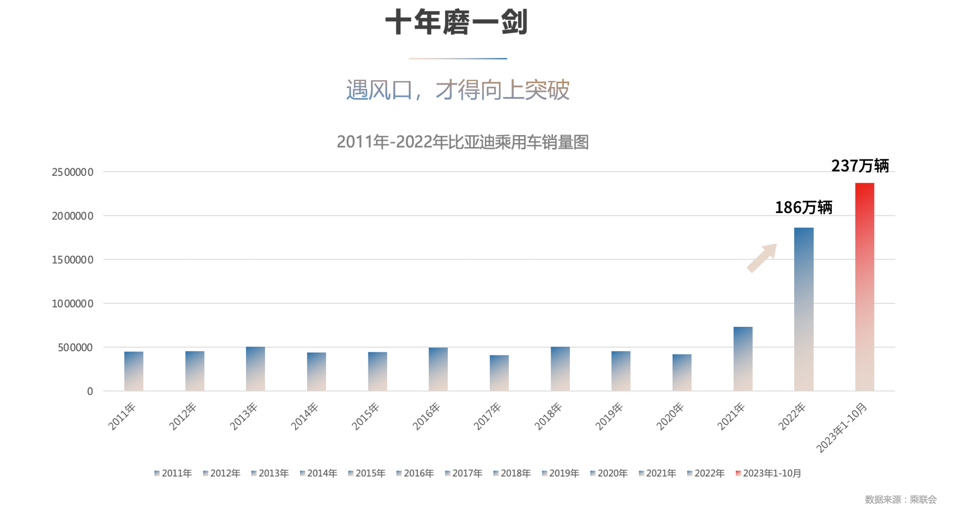The width and height of the screenshot is (980, 508).
Task: Click the 2020年 sales bar
Action: coord(682,373)
